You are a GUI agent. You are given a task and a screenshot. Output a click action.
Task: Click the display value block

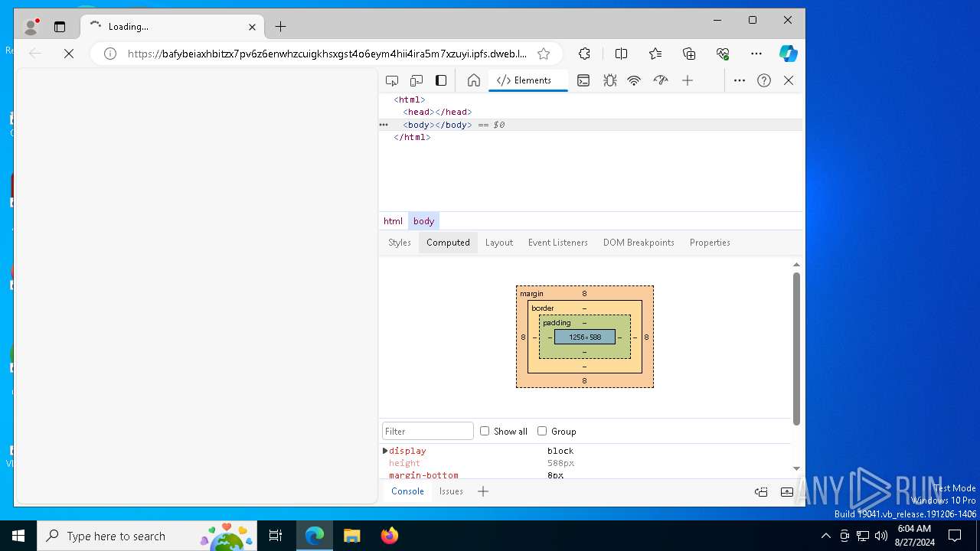[x=560, y=451]
